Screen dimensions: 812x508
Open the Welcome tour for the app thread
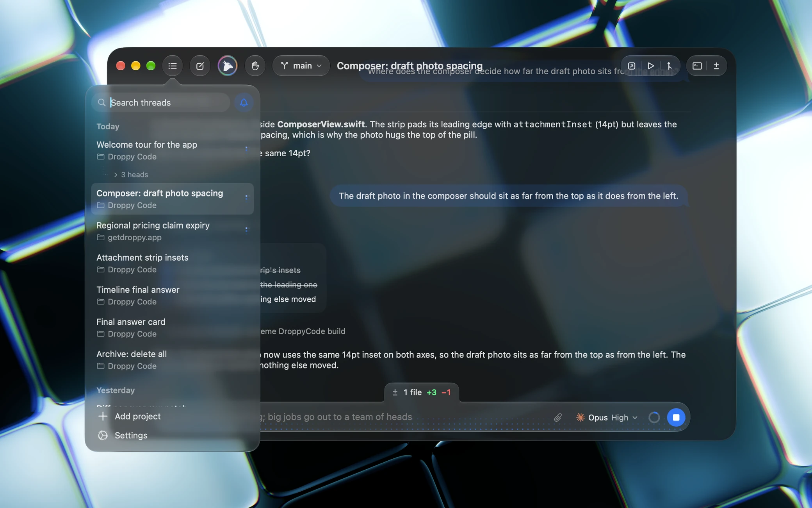(x=172, y=150)
